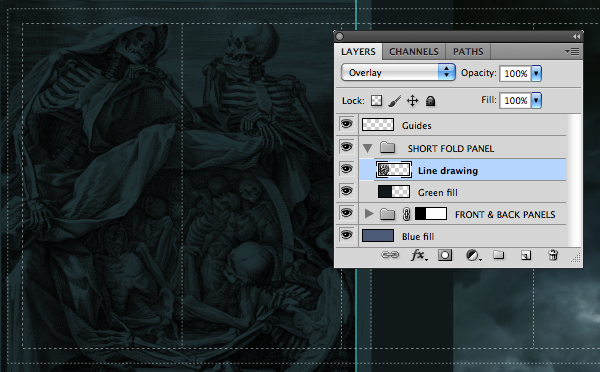Hide the Blue fill layer
This screenshot has width=600, height=372.
(x=346, y=235)
